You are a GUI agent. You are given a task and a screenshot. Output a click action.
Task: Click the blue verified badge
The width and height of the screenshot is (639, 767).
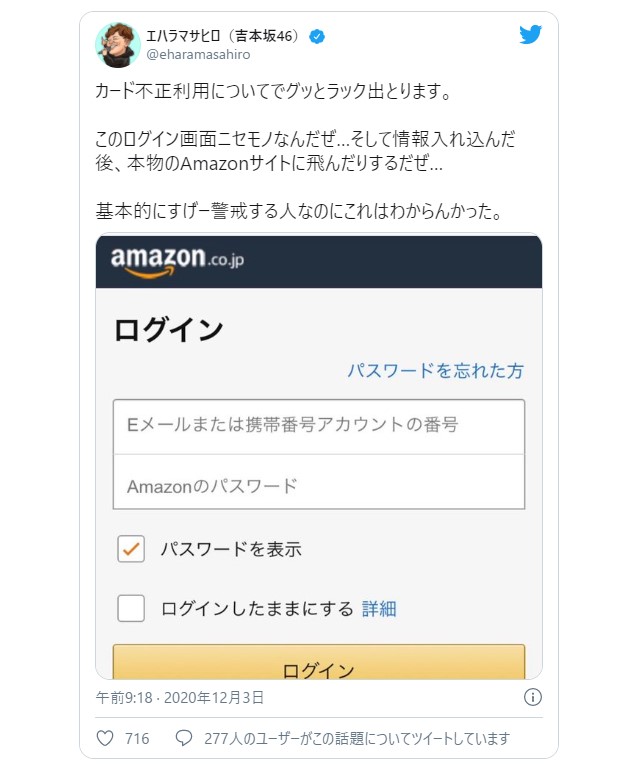pyautogui.click(x=317, y=37)
